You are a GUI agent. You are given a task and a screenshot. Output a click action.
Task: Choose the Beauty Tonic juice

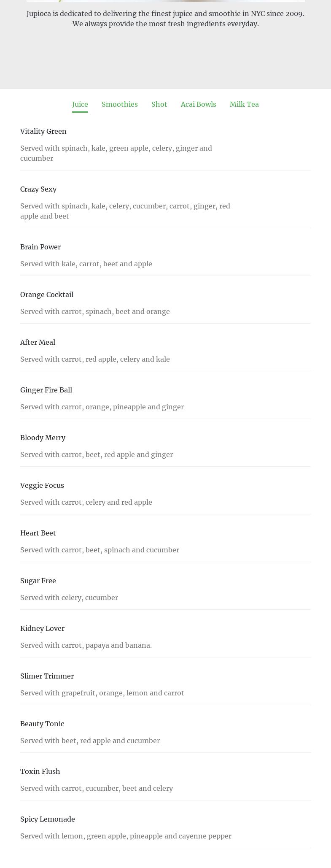coord(42,724)
